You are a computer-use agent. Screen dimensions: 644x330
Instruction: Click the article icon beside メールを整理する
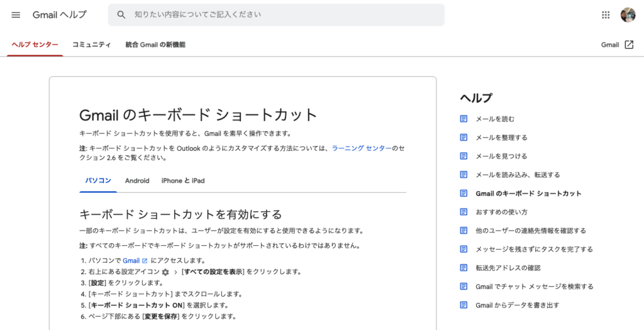(464, 138)
